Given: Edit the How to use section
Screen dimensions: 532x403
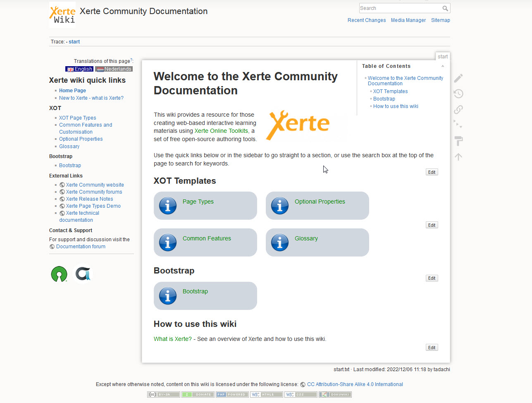Looking at the screenshot, I should click(x=432, y=348).
